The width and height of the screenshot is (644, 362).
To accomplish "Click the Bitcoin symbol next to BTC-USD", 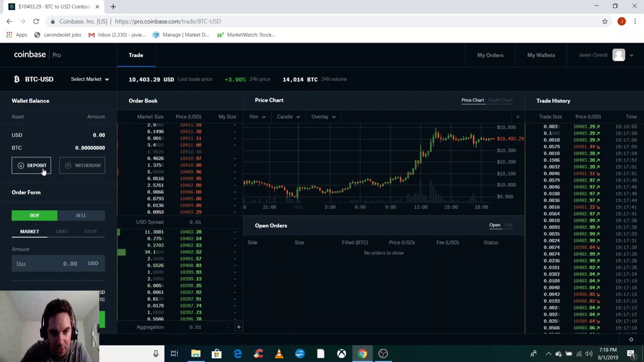I will click(17, 79).
